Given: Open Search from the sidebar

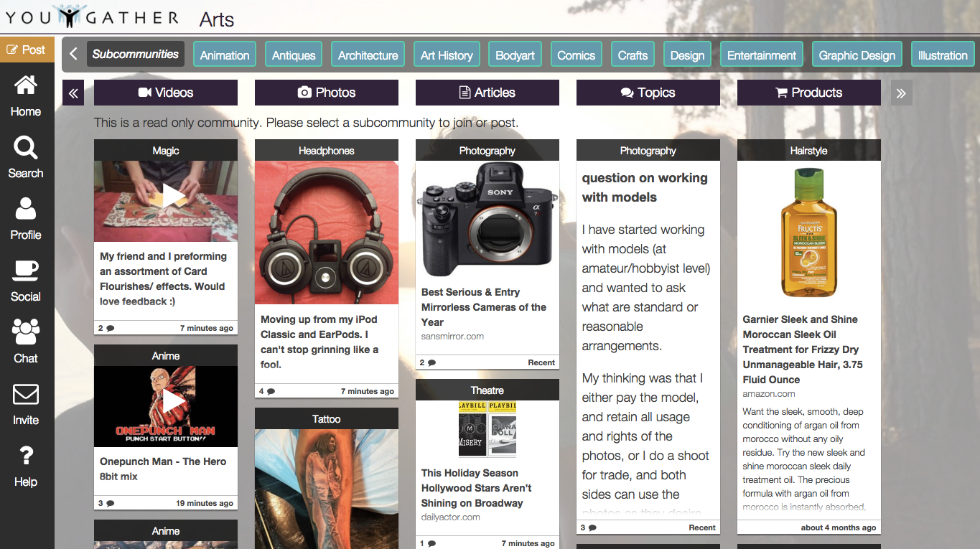Looking at the screenshot, I should click(26, 149).
